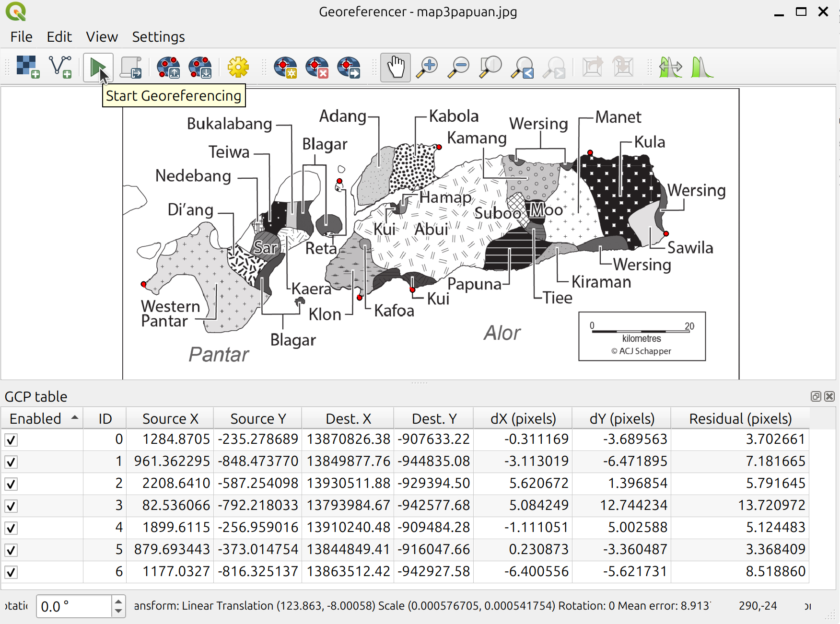Increase rotation with the up spinner arrow

pos(118,601)
